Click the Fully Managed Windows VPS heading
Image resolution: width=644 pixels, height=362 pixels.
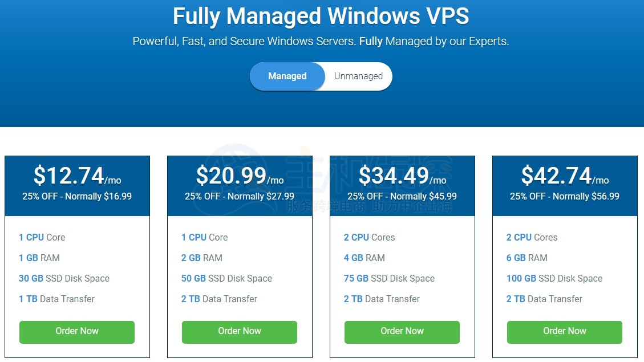(x=321, y=17)
